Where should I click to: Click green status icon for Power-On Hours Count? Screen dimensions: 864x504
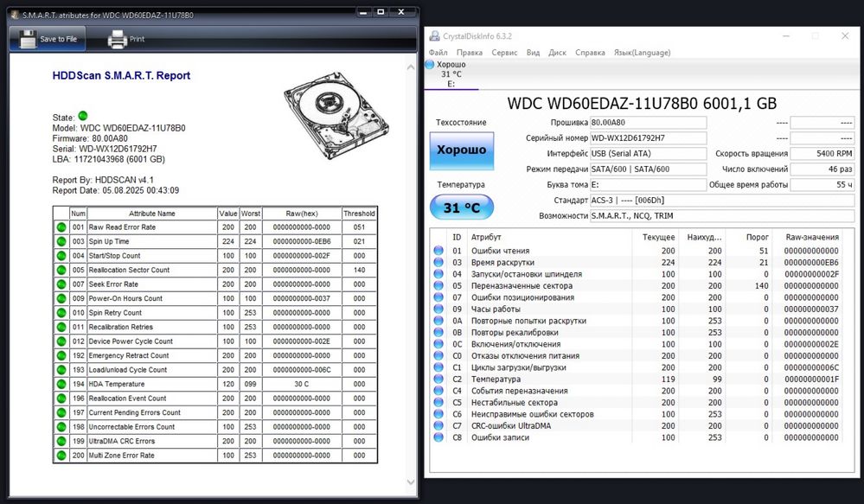point(61,298)
